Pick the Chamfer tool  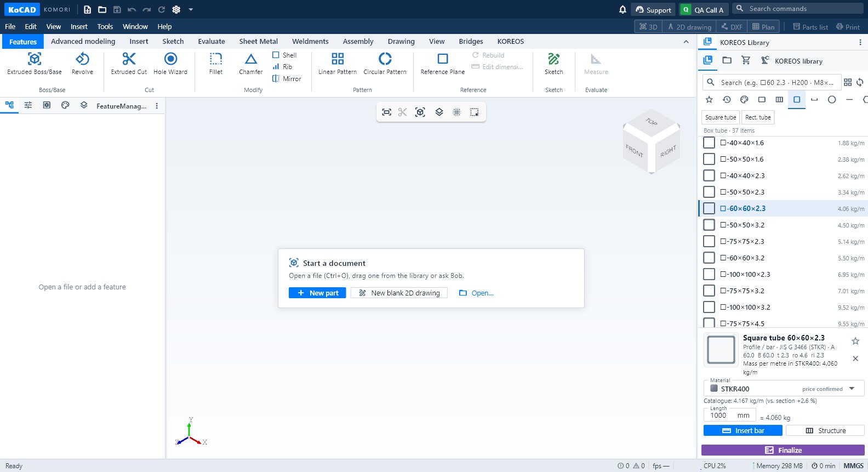click(x=251, y=64)
